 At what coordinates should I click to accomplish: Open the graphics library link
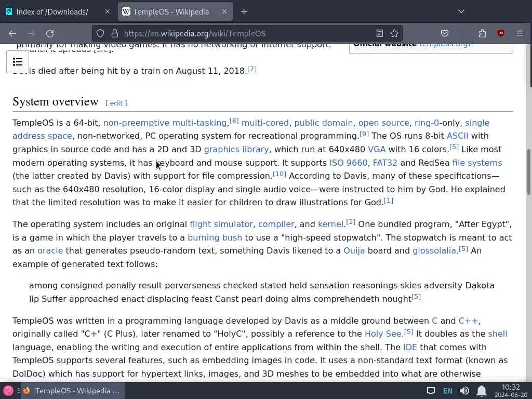click(236, 149)
